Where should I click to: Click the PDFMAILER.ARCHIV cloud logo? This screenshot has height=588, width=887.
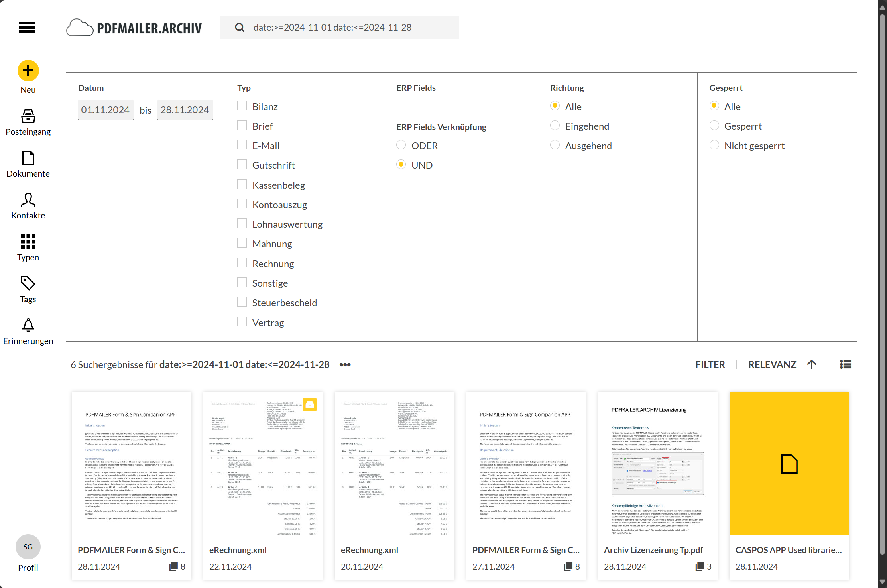134,28
